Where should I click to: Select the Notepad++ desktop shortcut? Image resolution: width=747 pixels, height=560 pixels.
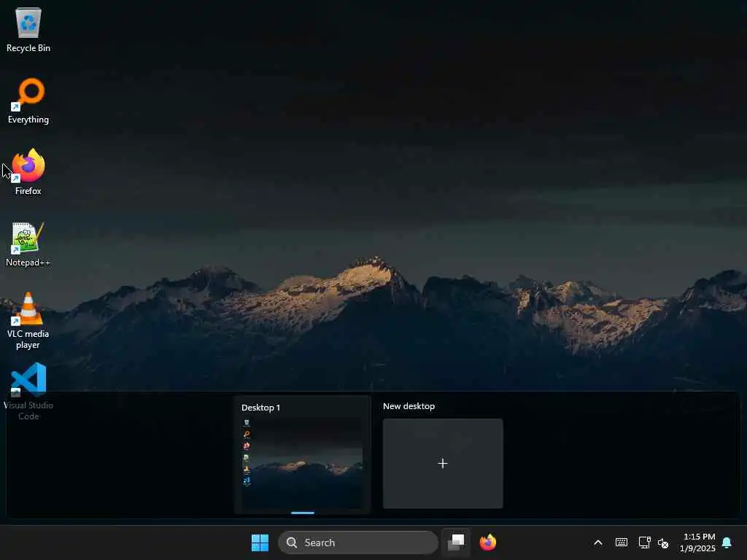pos(28,244)
